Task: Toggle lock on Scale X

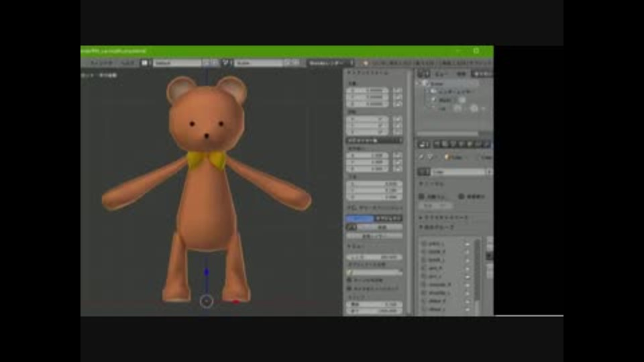Action: (397, 156)
